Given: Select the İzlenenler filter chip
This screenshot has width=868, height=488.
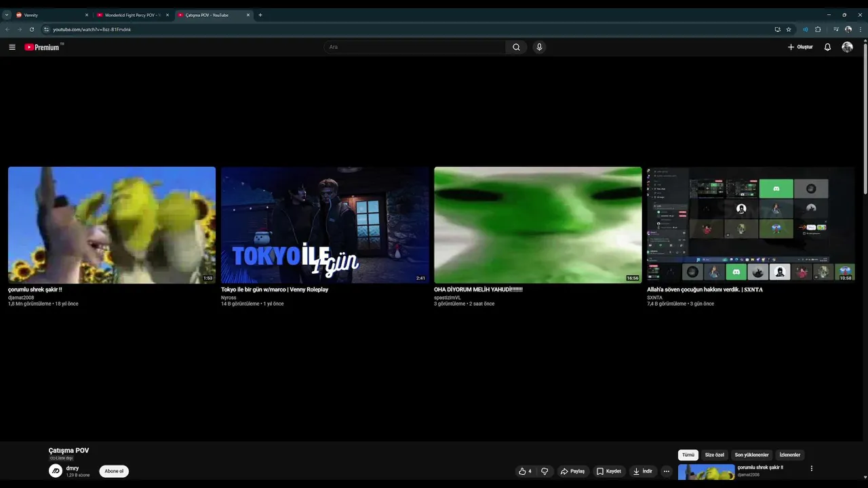Looking at the screenshot, I should [x=790, y=455].
